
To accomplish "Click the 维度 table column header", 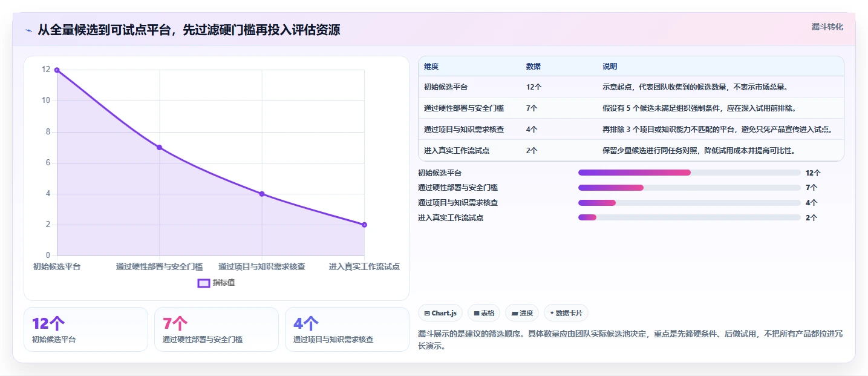I will click(431, 66).
